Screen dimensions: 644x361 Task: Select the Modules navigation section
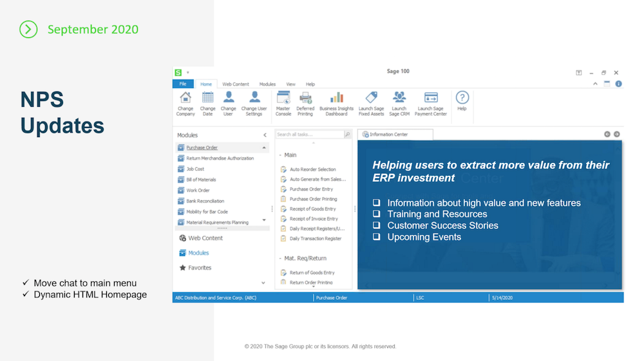194,253
